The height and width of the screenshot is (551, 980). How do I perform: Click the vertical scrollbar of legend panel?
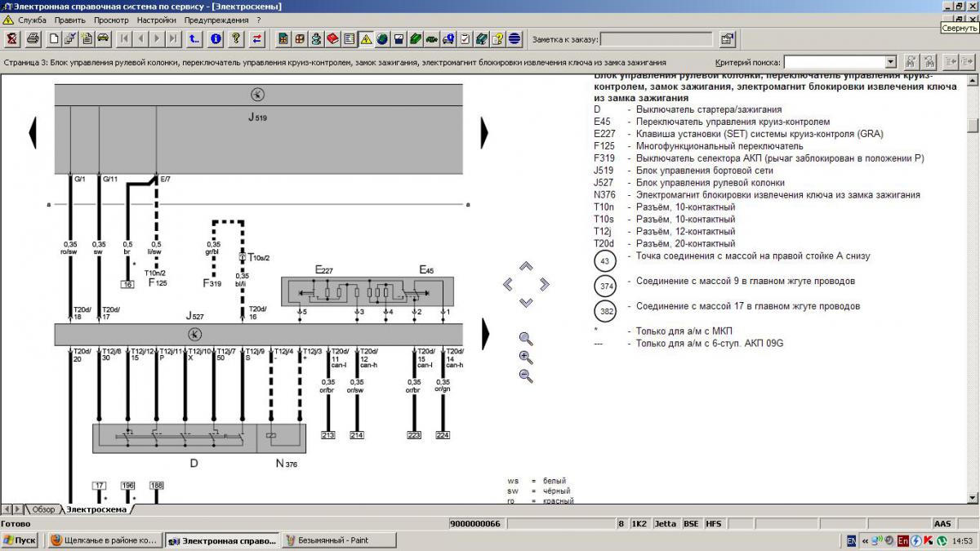click(x=972, y=286)
